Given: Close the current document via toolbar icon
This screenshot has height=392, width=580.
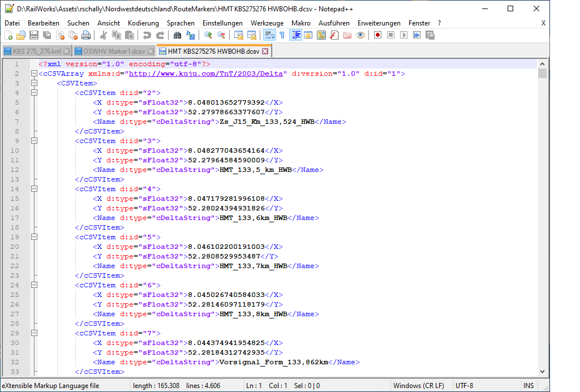Looking at the screenshot, I should (x=61, y=35).
